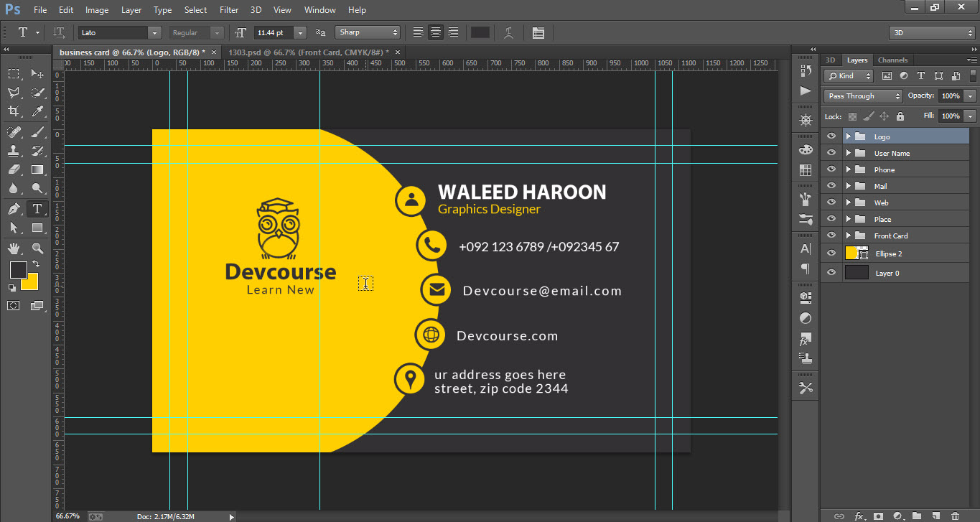Select the Brush tool
This screenshot has width=980, height=522.
coord(37,132)
